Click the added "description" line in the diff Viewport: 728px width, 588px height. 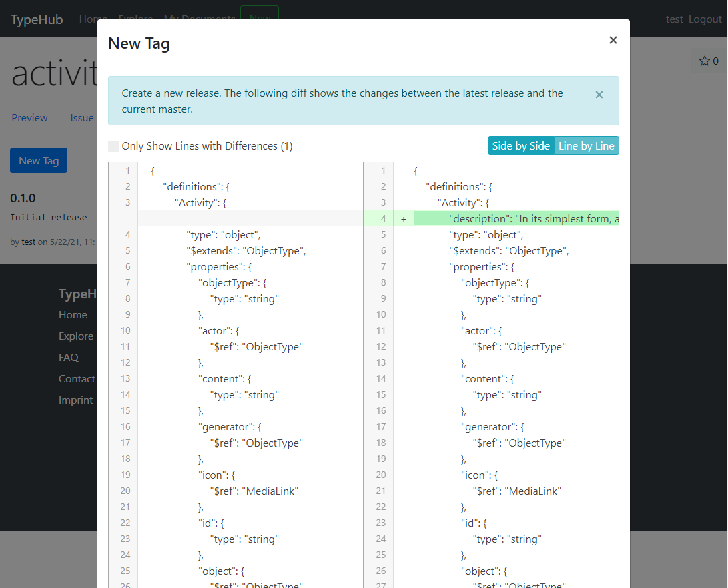pos(516,218)
